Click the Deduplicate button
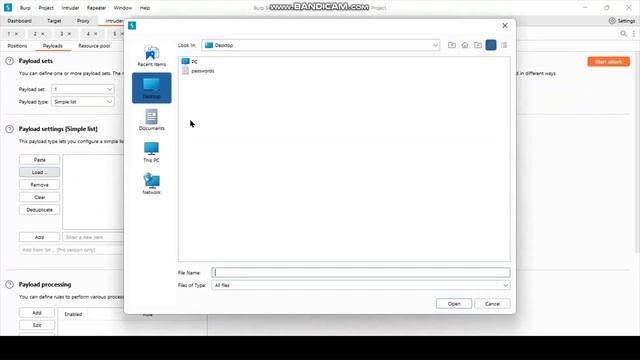Screen dimensions: 640x360 tap(40, 210)
